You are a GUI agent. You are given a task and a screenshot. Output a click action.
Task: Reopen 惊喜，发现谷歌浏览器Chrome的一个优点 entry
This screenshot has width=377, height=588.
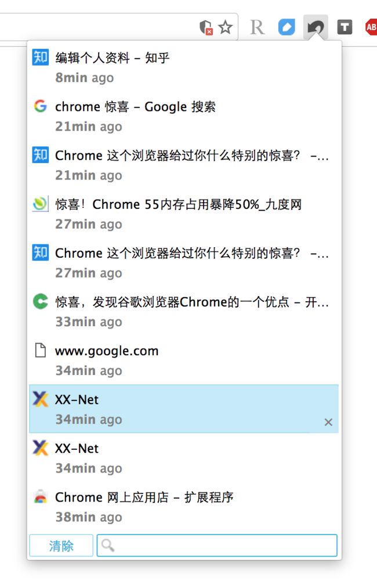(184, 311)
